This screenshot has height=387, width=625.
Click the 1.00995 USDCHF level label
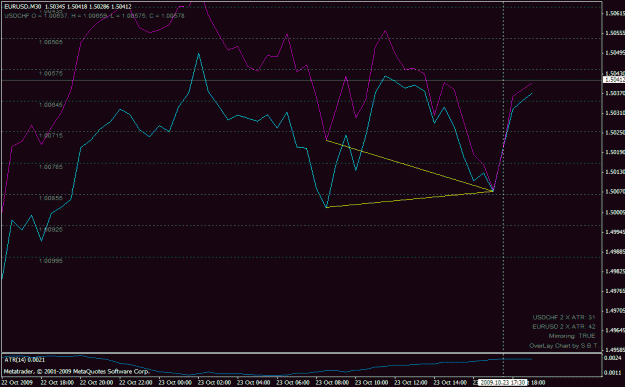(51, 261)
